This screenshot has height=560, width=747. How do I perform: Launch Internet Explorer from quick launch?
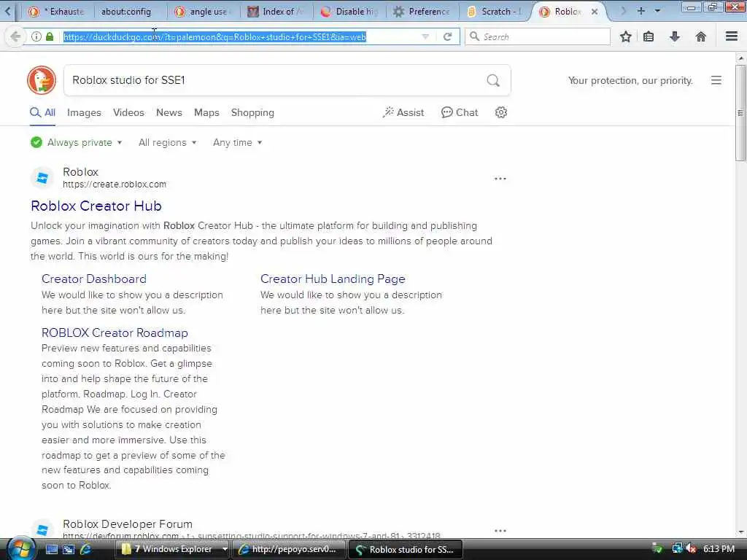(x=86, y=549)
